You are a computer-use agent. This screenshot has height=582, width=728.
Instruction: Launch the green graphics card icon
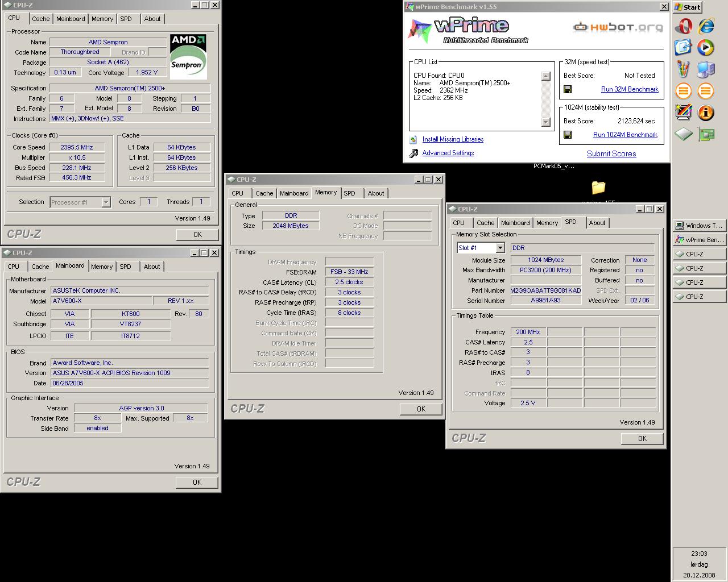706,134
